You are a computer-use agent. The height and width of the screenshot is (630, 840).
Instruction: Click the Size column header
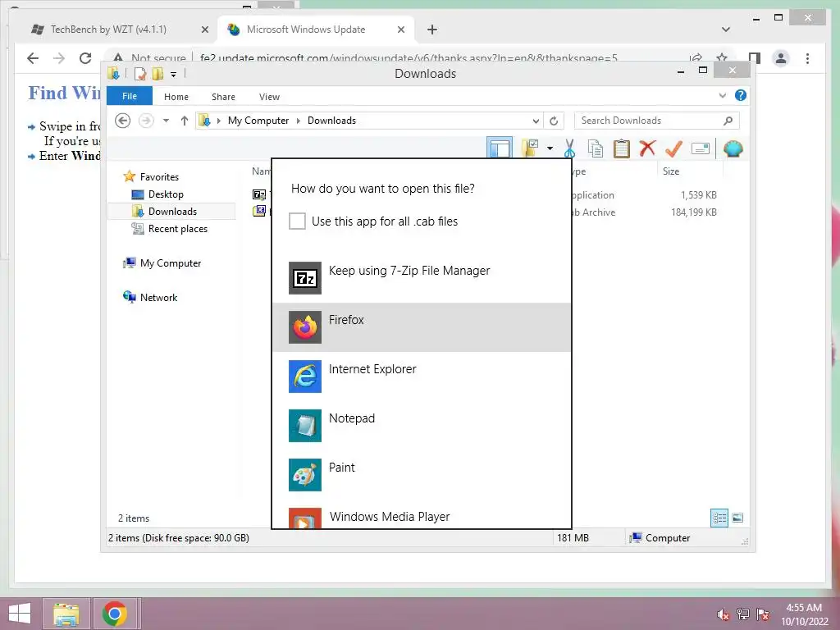tap(690, 171)
